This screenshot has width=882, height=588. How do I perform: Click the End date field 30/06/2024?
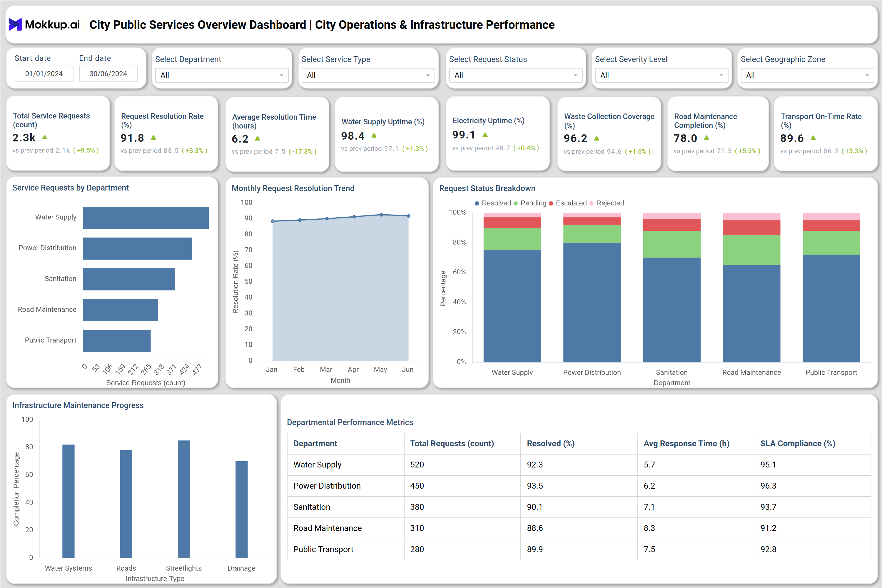coord(108,74)
